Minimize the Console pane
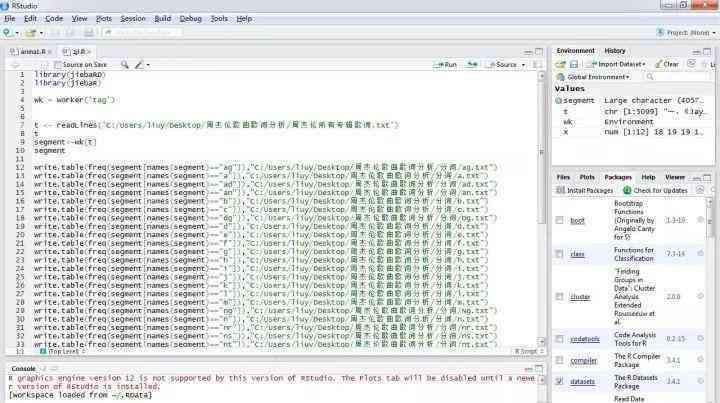Screen dimensions: 720x403 529,369
